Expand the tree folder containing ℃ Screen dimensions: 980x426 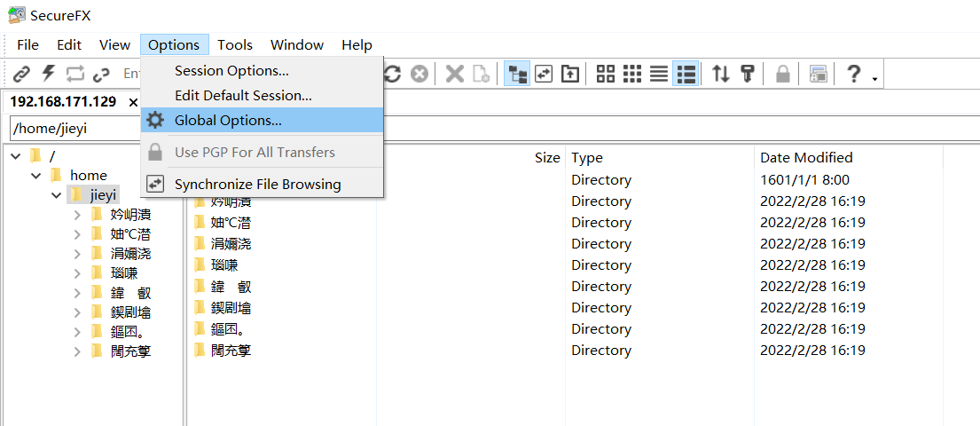pyautogui.click(x=77, y=234)
